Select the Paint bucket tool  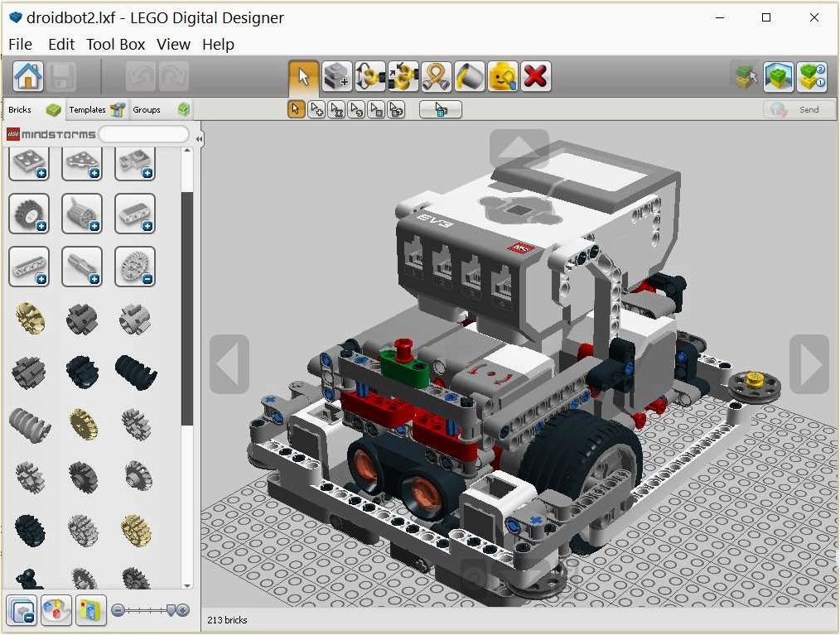470,76
